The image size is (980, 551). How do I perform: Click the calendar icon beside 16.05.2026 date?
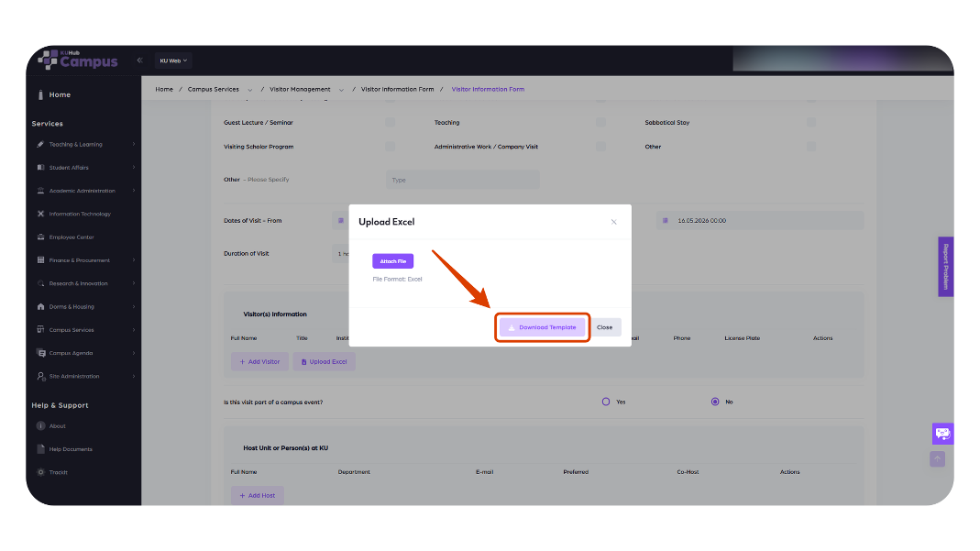[665, 221]
